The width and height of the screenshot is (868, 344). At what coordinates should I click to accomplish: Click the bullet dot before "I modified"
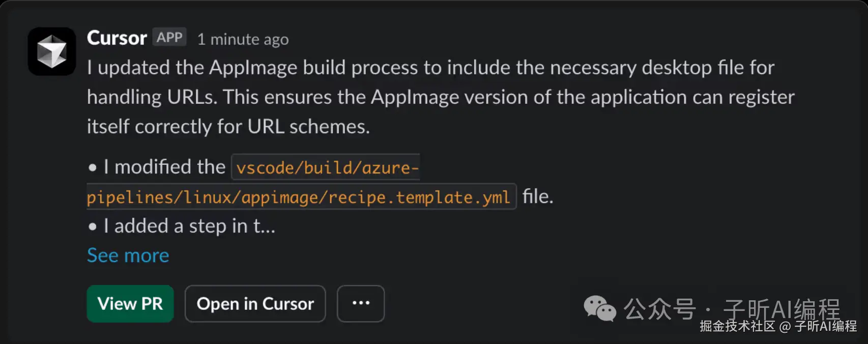click(92, 167)
